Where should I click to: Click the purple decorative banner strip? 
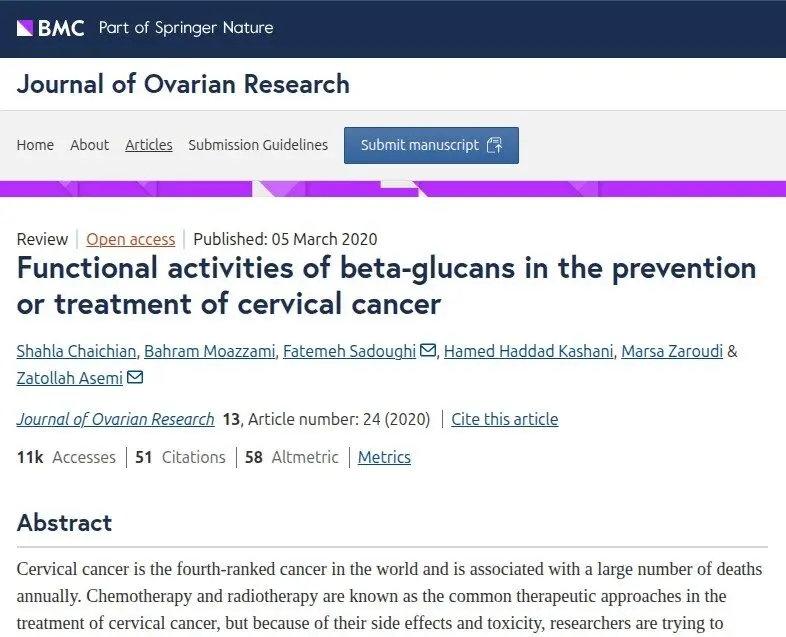393,188
